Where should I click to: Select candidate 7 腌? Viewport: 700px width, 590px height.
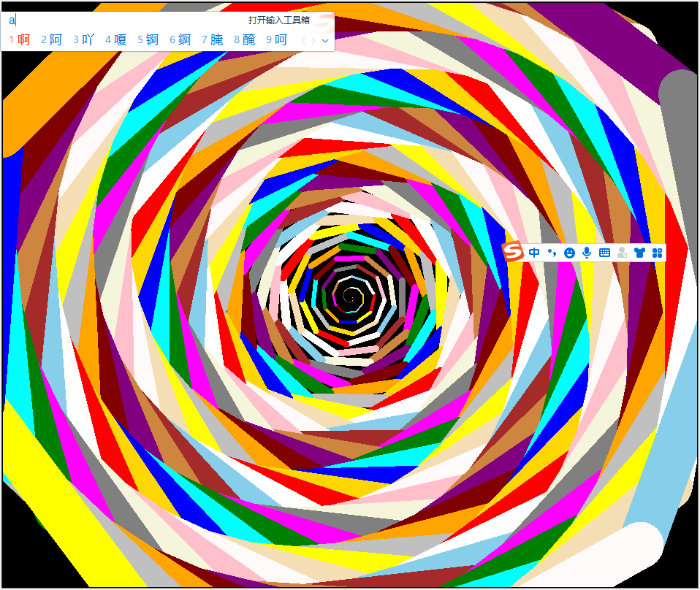tap(212, 39)
